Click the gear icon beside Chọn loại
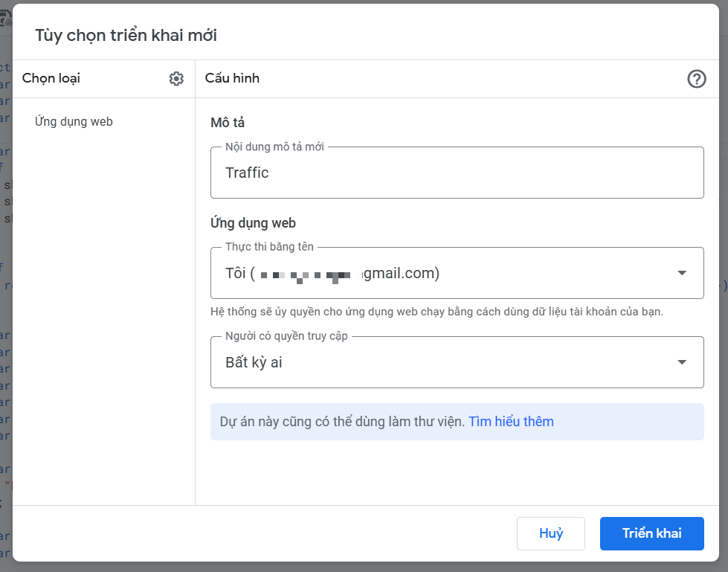728x572 pixels. (176, 79)
